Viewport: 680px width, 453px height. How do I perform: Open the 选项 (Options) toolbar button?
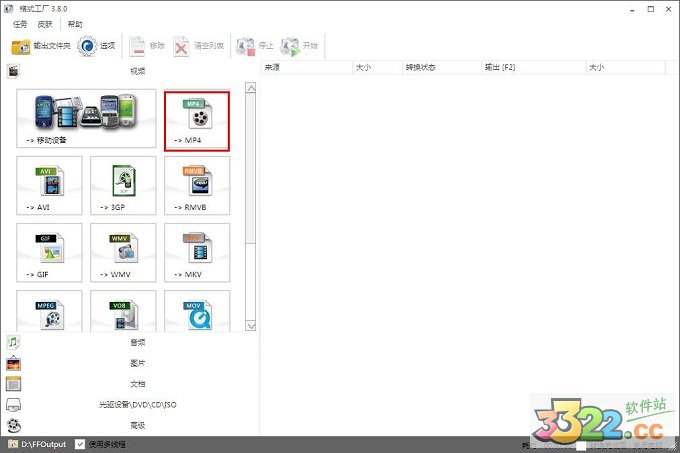pos(97,46)
